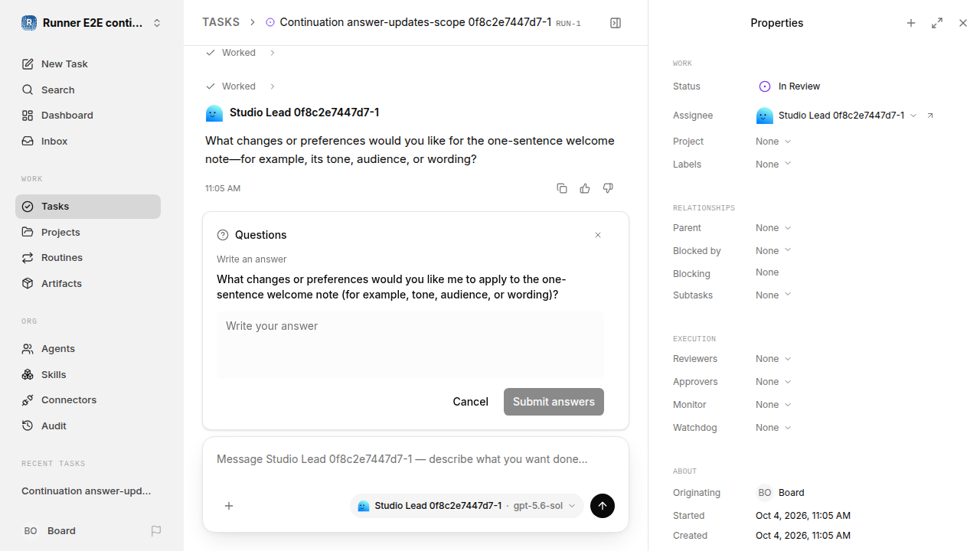Open the workspace switcher Runner E2E
The image size is (980, 551).
pyautogui.click(x=92, y=23)
